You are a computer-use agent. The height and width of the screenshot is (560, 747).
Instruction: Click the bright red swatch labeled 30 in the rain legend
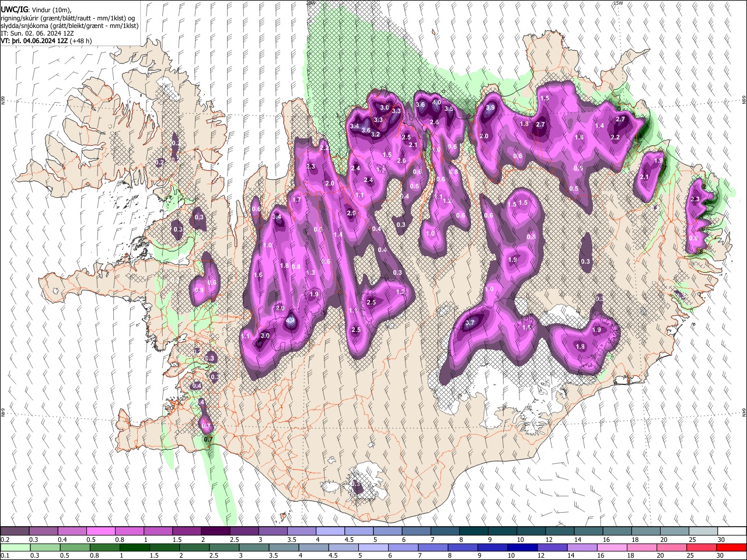click(x=731, y=547)
